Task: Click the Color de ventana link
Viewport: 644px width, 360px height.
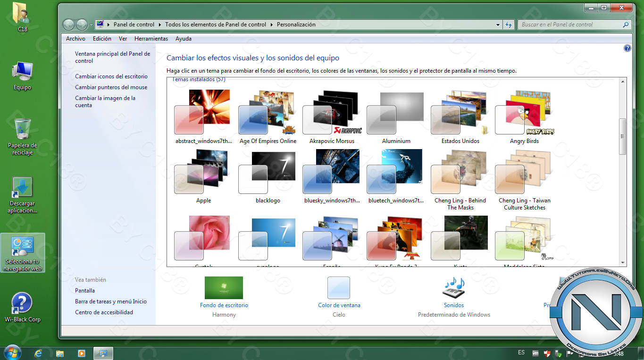Action: (339, 305)
